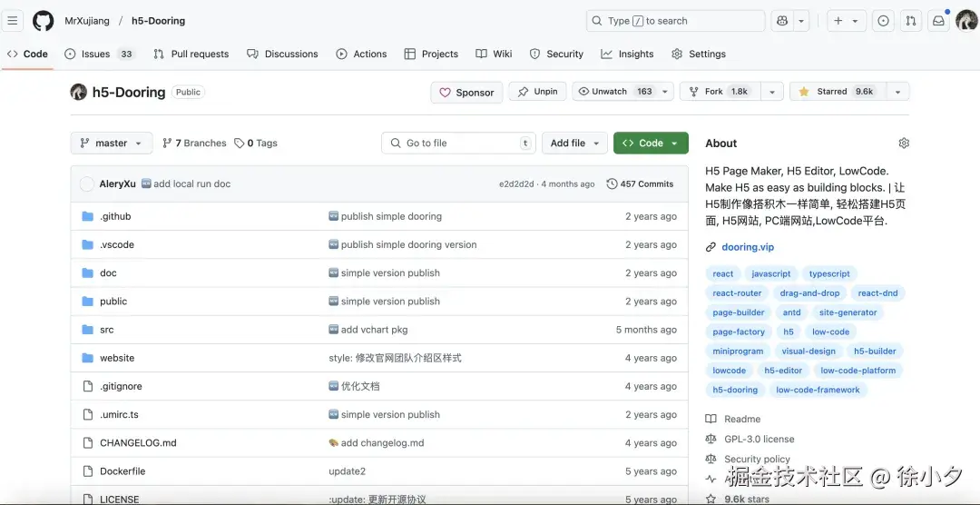Switch to the Wiki tab
Viewport: 980px width, 505px height.
click(494, 54)
